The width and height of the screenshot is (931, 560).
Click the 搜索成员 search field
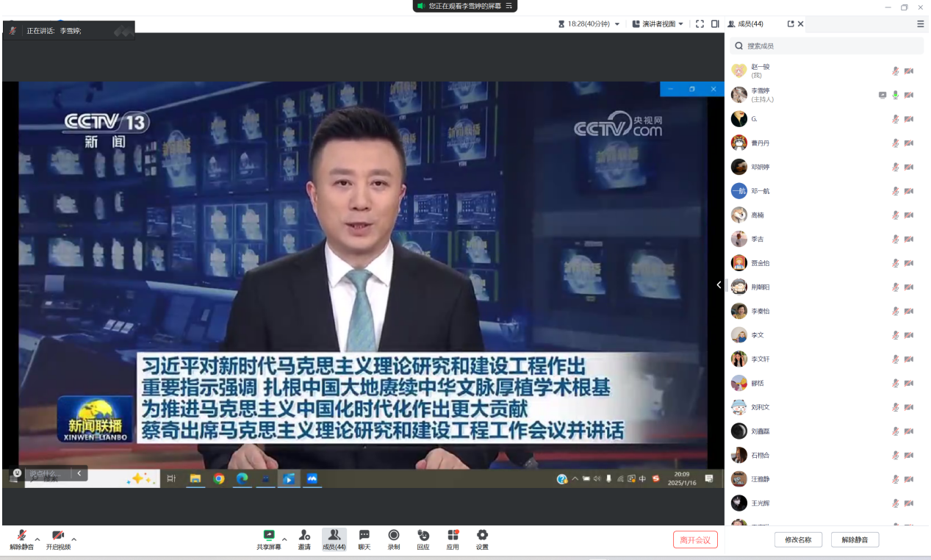tap(827, 46)
